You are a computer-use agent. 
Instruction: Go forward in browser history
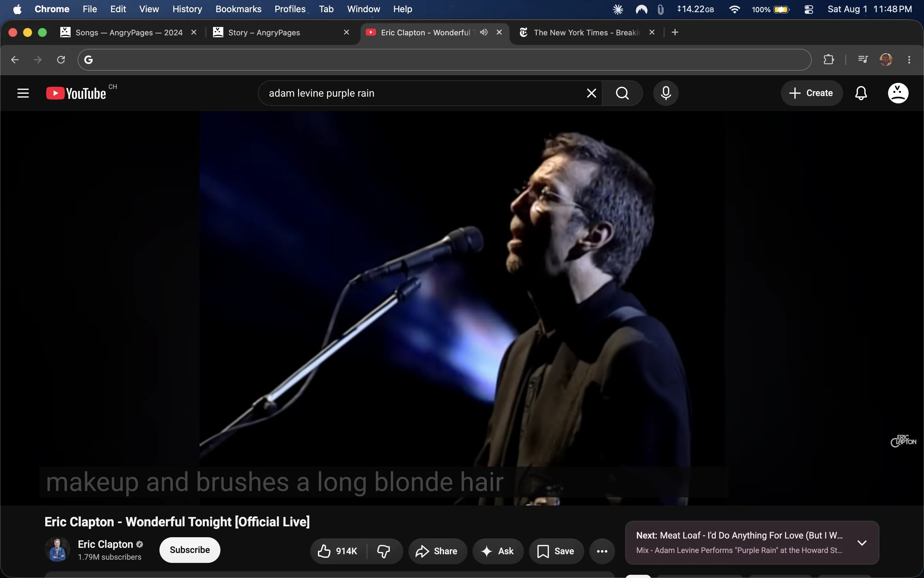coord(38,60)
